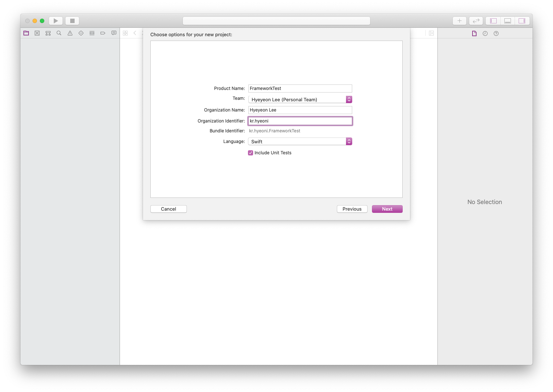Open the Debug navigator icon
This screenshot has height=392, width=553.
coord(92,33)
